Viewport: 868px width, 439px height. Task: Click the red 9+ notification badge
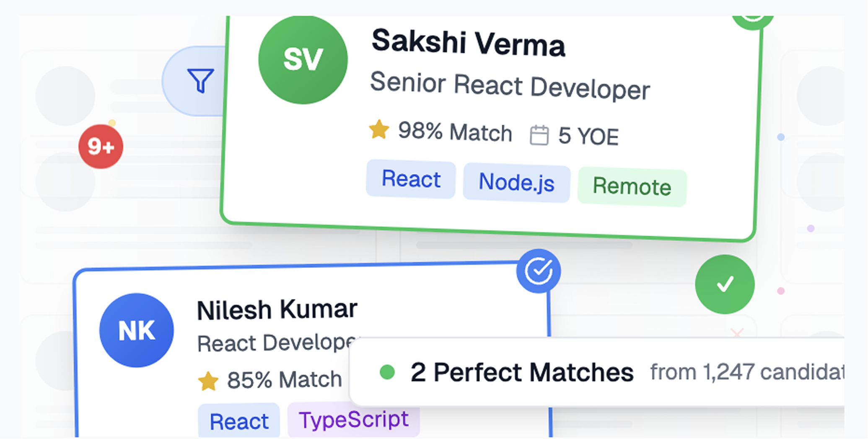tap(101, 147)
